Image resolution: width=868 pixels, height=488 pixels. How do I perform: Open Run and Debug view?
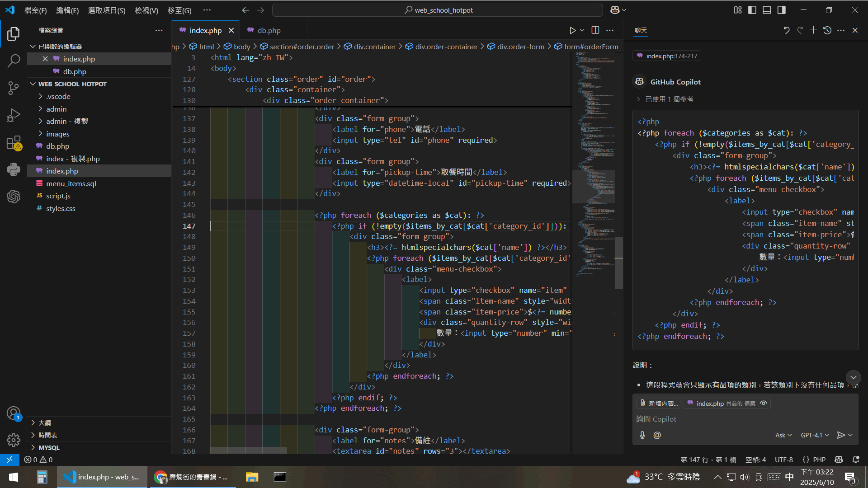click(14, 116)
